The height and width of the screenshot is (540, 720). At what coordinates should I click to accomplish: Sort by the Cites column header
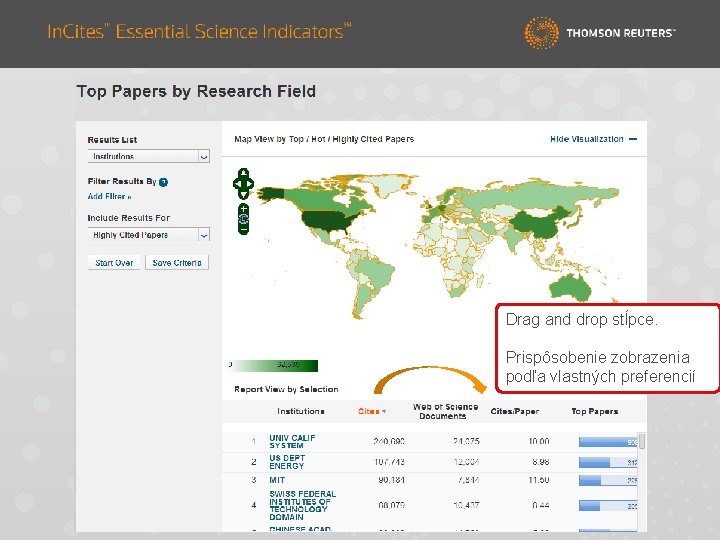point(371,411)
